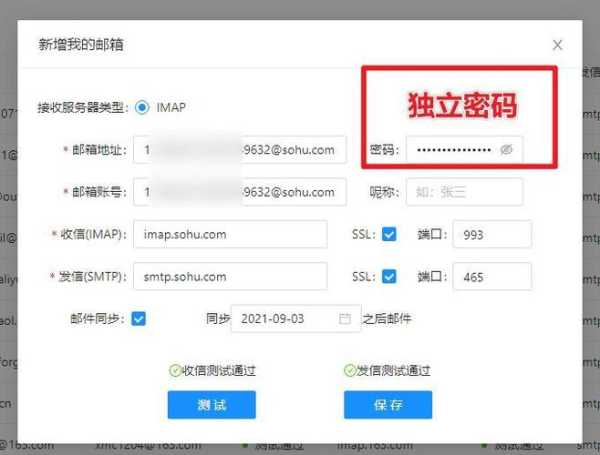This screenshot has height=455, width=600.
Task: Click the SMTP port field 465
Action: 491,277
